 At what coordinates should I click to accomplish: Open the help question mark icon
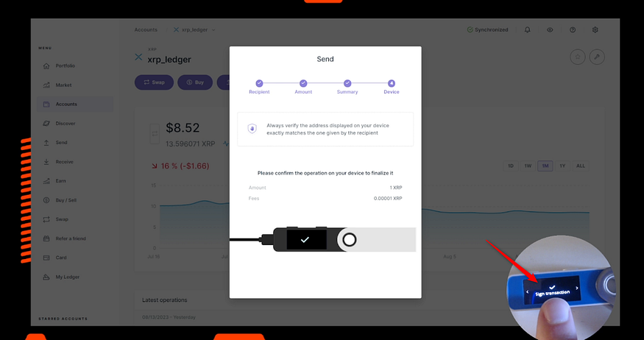click(x=573, y=30)
